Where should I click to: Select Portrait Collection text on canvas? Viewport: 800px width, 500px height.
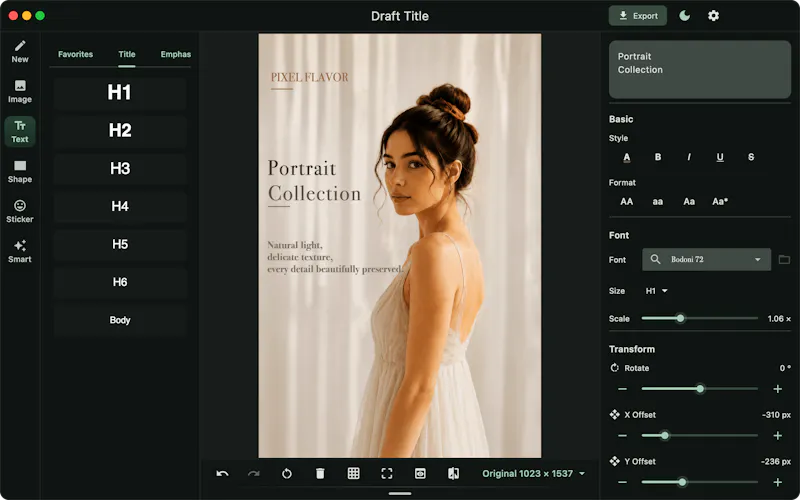pyautogui.click(x=314, y=181)
